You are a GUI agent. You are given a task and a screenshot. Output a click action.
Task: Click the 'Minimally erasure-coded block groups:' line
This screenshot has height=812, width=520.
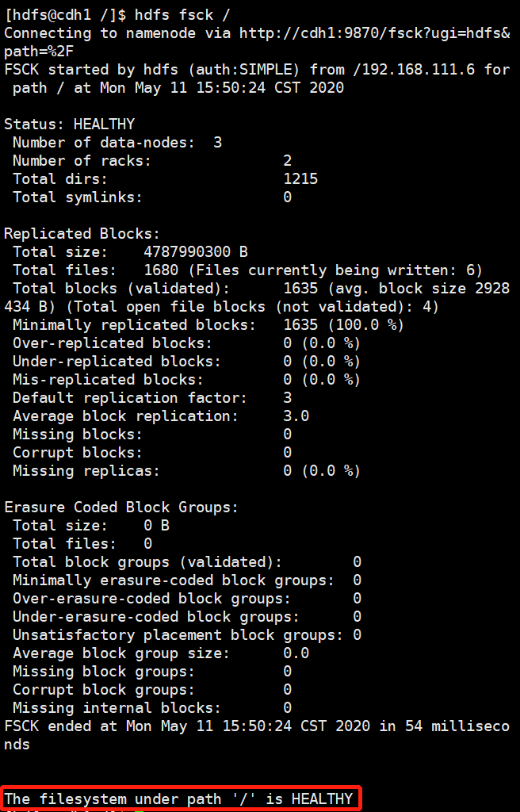tap(186, 580)
